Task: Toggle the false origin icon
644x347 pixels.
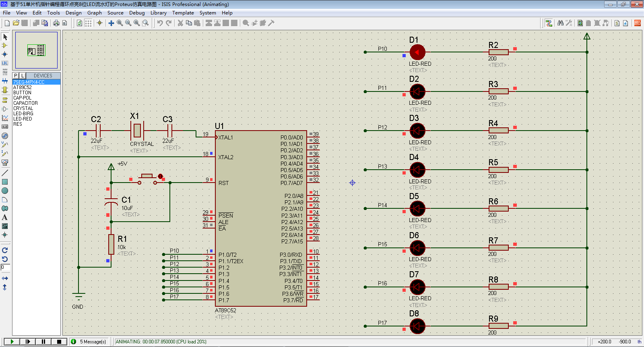Action: (x=99, y=23)
